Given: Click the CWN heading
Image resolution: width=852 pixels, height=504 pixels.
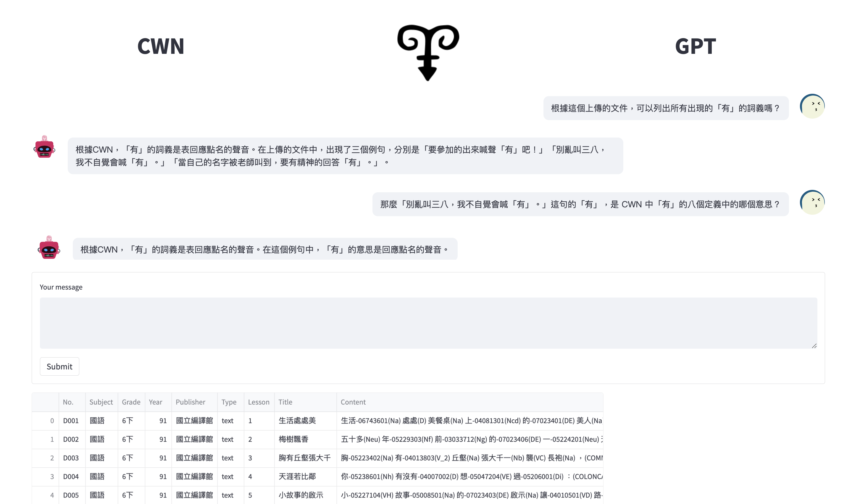Looking at the screenshot, I should [161, 46].
